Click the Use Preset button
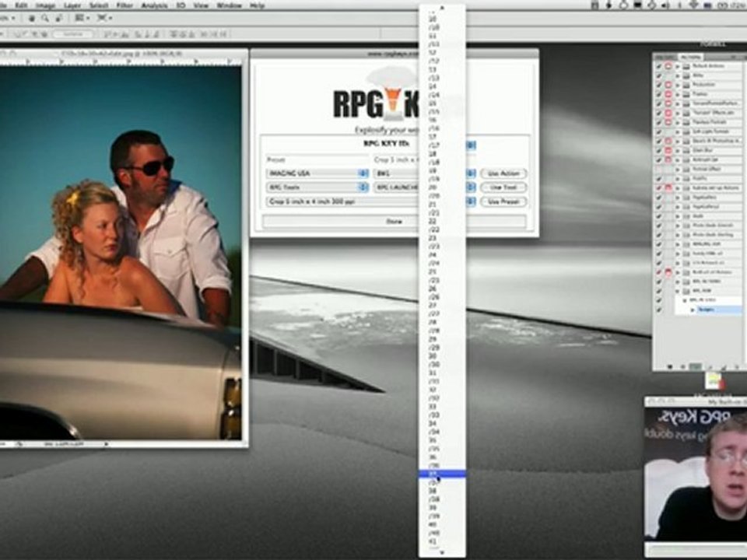747x560 pixels. click(x=503, y=202)
